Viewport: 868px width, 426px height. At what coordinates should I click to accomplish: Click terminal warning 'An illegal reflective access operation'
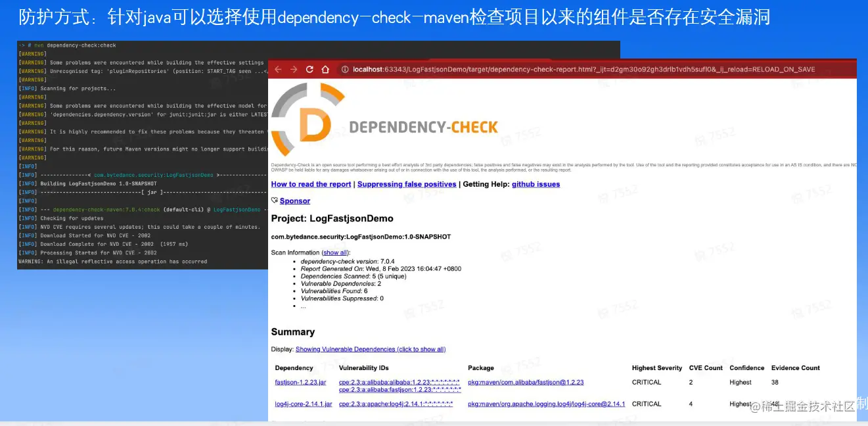coord(112,262)
